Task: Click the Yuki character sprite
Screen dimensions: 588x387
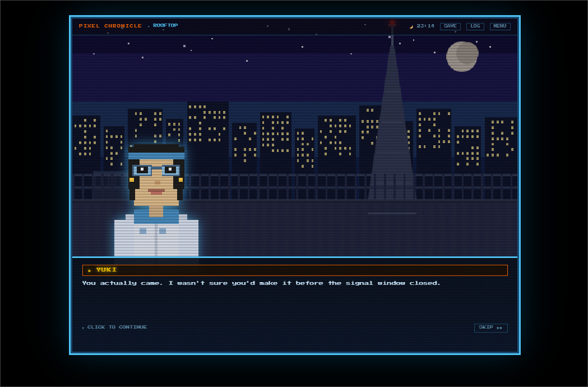Action: tap(156, 200)
